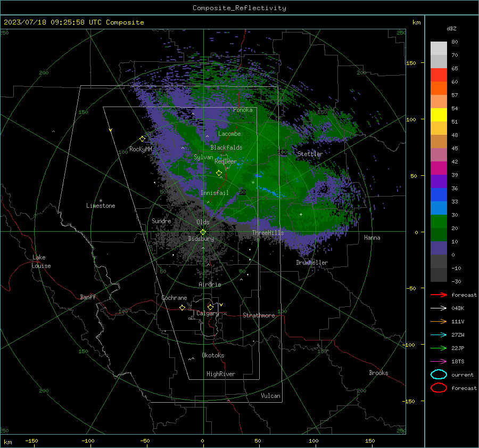479x448 pixels.
Task: Click the red forecast arrow legend icon
Action: coord(439,295)
